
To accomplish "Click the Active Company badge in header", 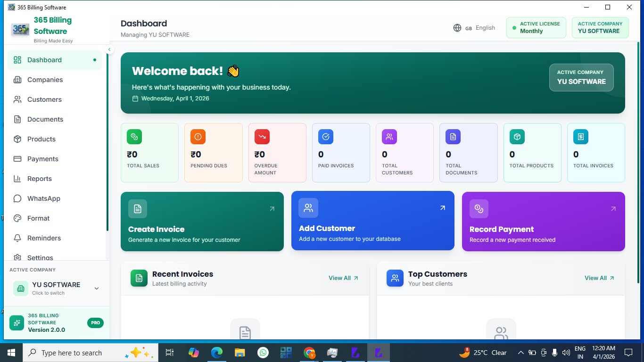I will click(x=600, y=27).
